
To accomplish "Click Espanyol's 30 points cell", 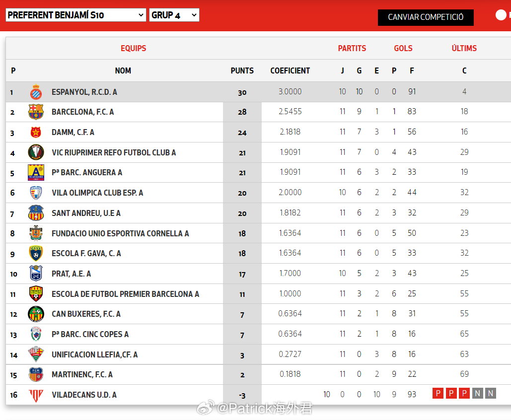I will (242, 92).
